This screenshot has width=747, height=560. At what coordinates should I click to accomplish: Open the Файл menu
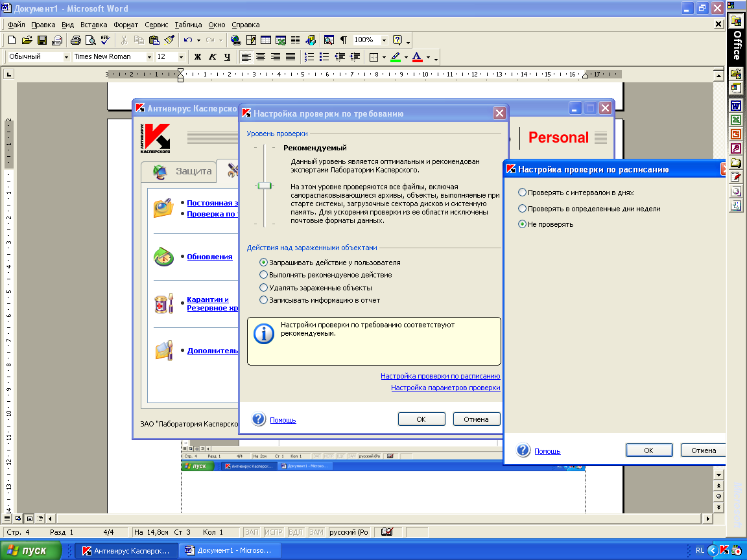click(16, 25)
